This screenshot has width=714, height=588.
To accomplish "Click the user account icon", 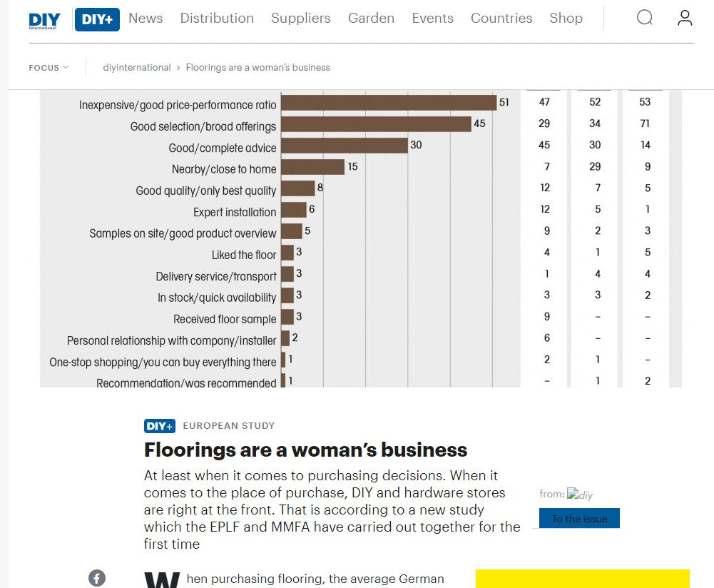I will (x=685, y=18).
